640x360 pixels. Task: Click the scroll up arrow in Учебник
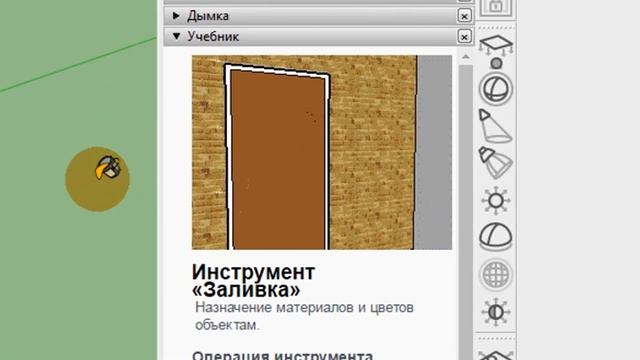pos(465,56)
